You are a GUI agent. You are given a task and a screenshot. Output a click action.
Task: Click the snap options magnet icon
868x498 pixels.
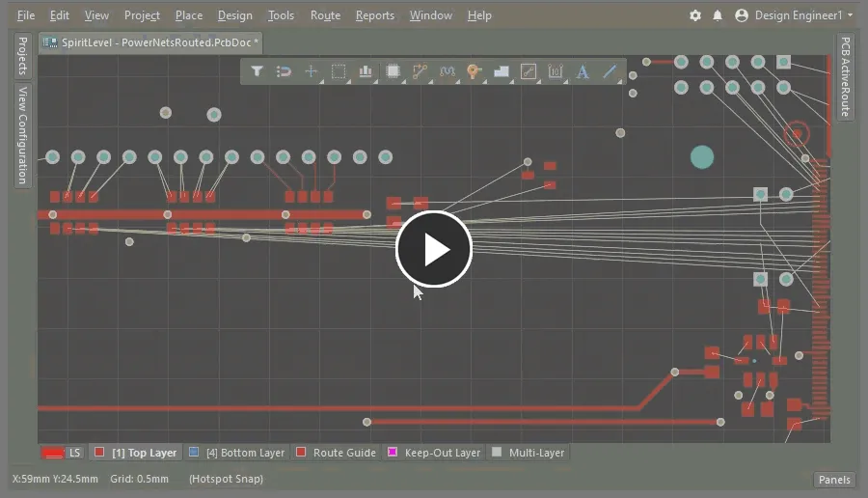(x=284, y=71)
